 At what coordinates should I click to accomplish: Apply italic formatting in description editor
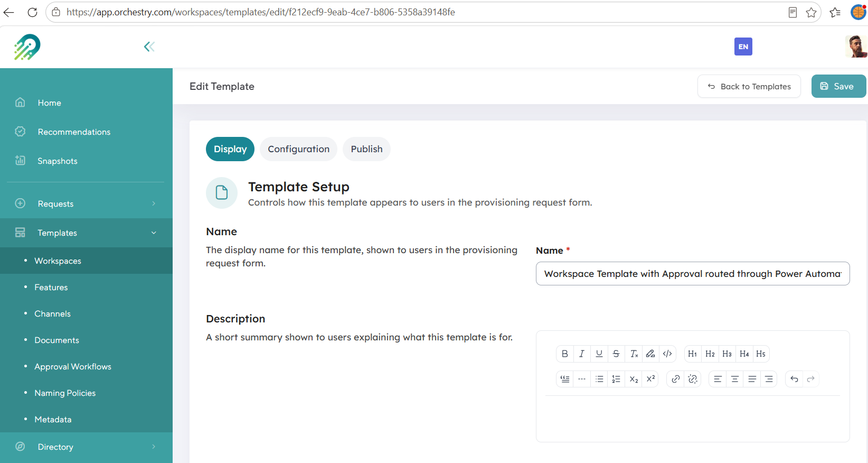(x=582, y=354)
